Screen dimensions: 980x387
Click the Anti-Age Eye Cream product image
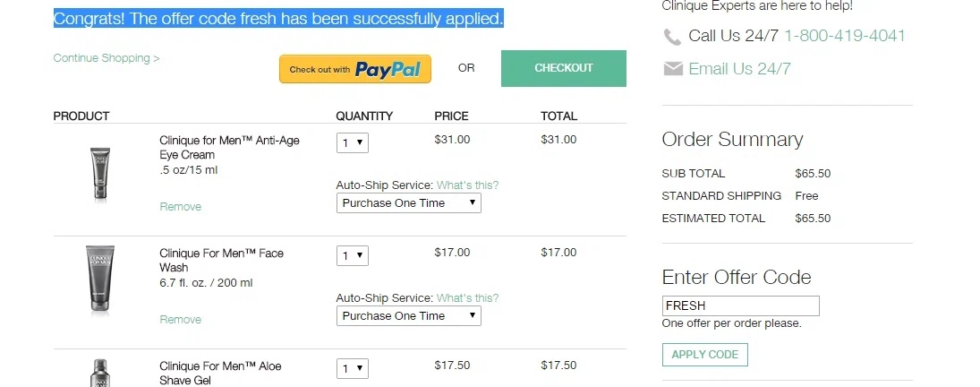(x=100, y=175)
